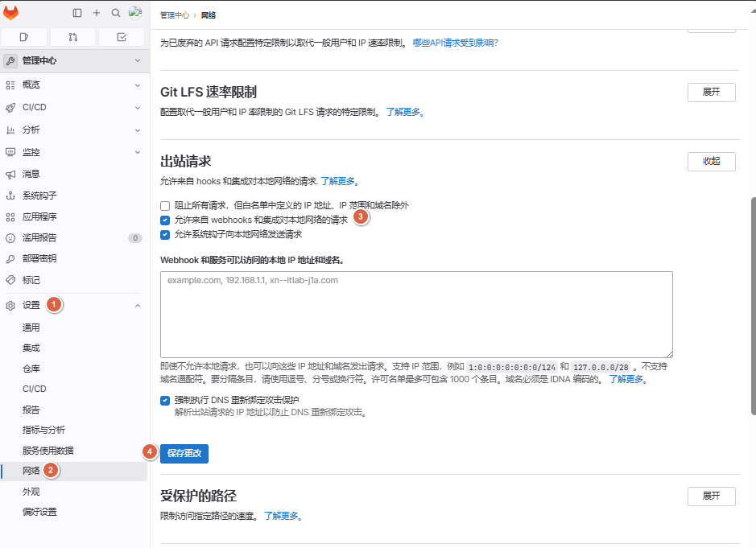The image size is (756, 548).
Task: Click the page vertical scrollbar
Action: click(x=753, y=306)
